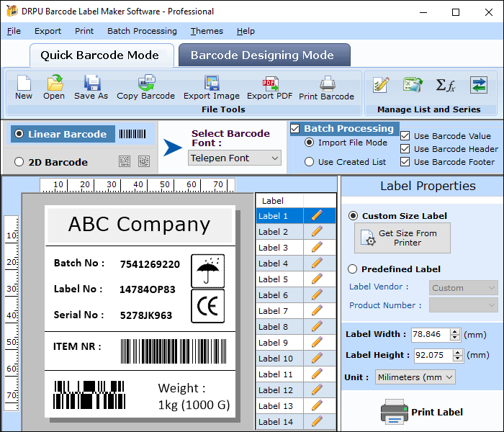Open the Label Vendor dropdown

click(x=464, y=288)
